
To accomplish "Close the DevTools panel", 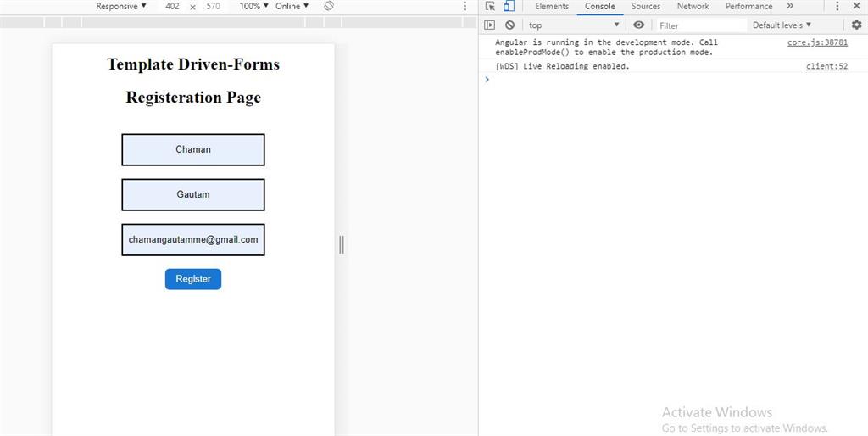I will click(856, 6).
